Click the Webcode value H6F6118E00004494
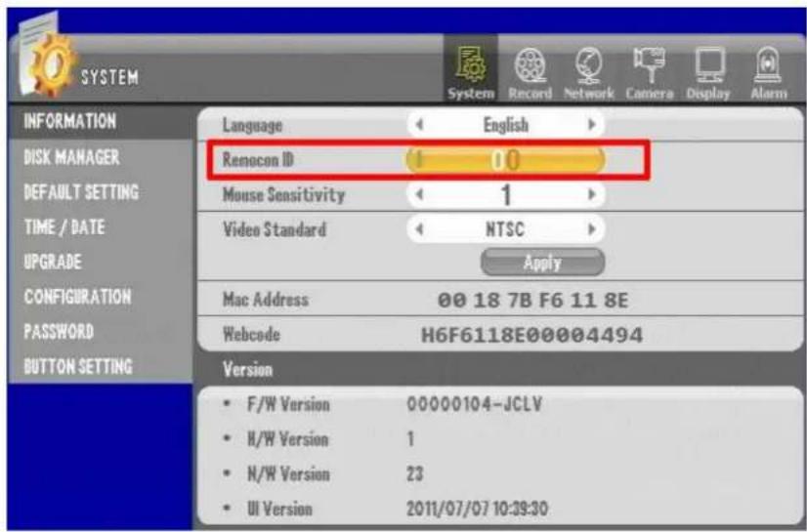The width and height of the screenshot is (807, 532). [x=531, y=335]
